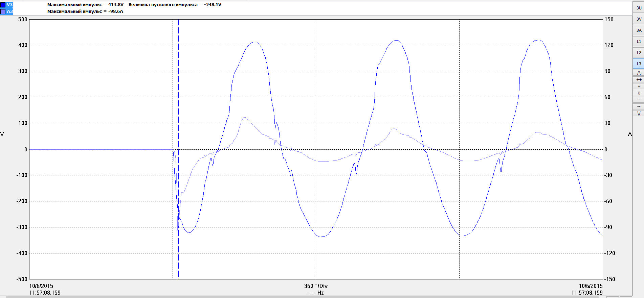This screenshot has height=298, width=644.
Task: Click the A3 legend color swatch
Action: (3, 11)
